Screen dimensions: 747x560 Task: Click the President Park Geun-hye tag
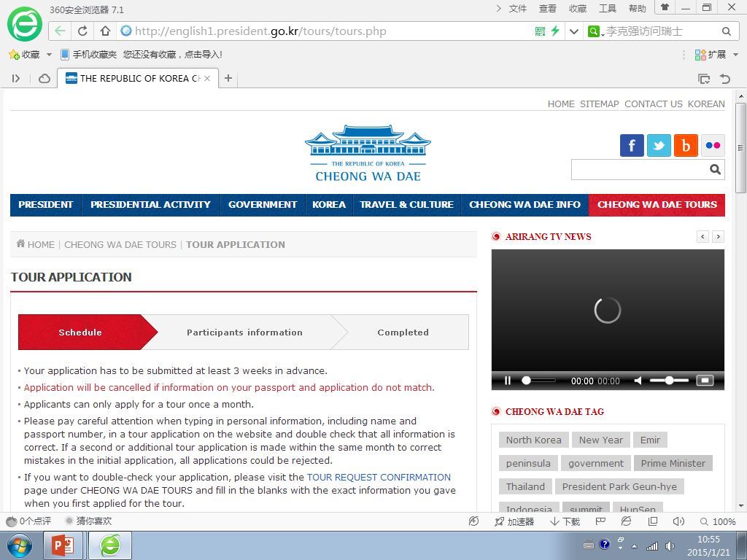point(619,486)
